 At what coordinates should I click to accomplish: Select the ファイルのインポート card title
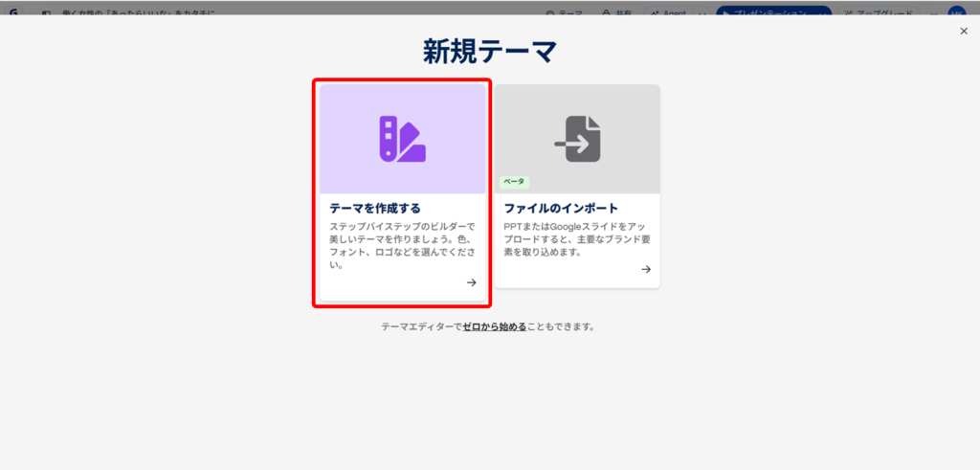point(561,208)
